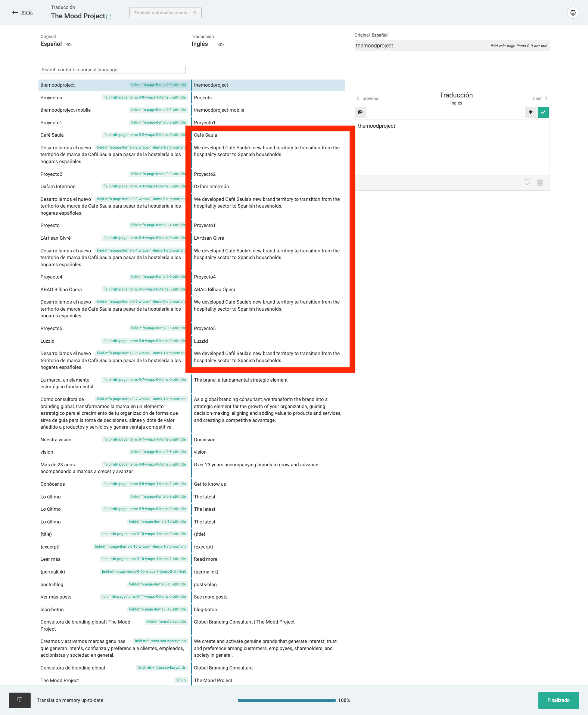Open settings with the gear icon
The height and width of the screenshot is (715, 588).
(573, 13)
